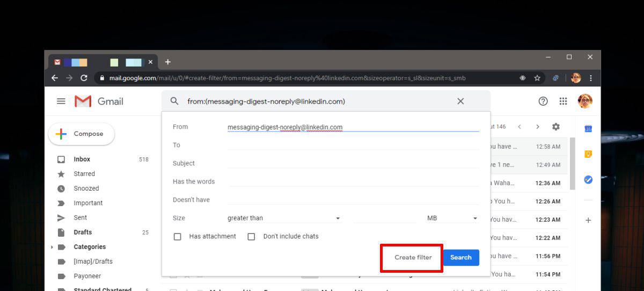Open the email received at 12:58 AM
The width and height of the screenshot is (644, 291).
pyautogui.click(x=528, y=147)
